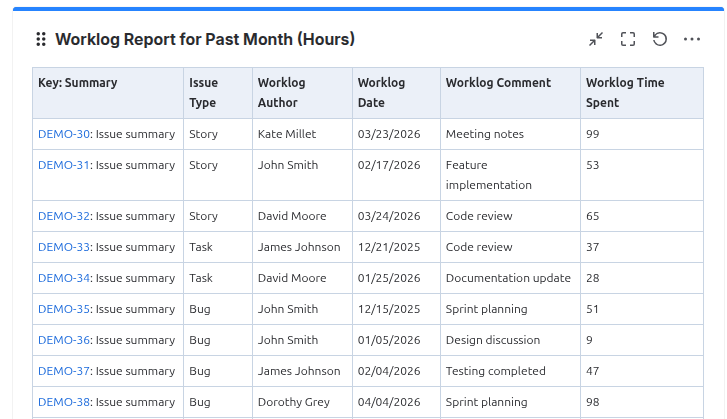727x419 pixels.
Task: Select the Task type in DEMO-34 row
Action: pyautogui.click(x=201, y=278)
